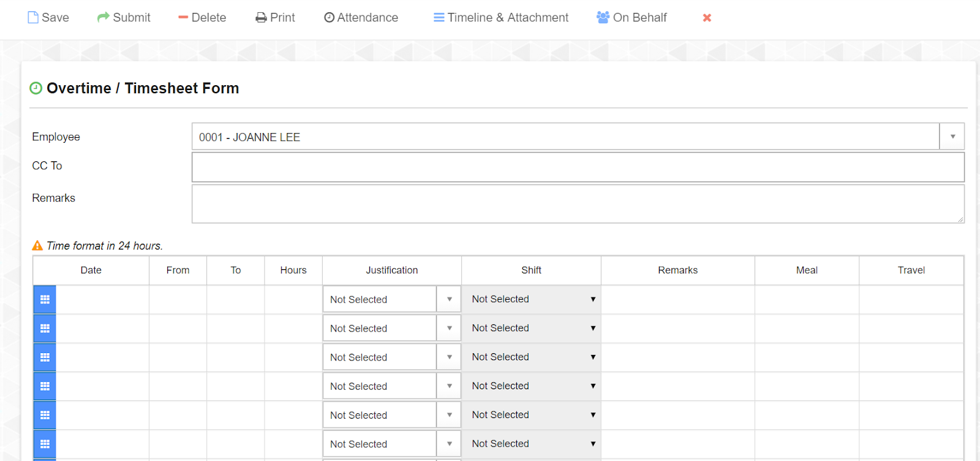
Task: Submit the overtime form
Action: (x=124, y=18)
